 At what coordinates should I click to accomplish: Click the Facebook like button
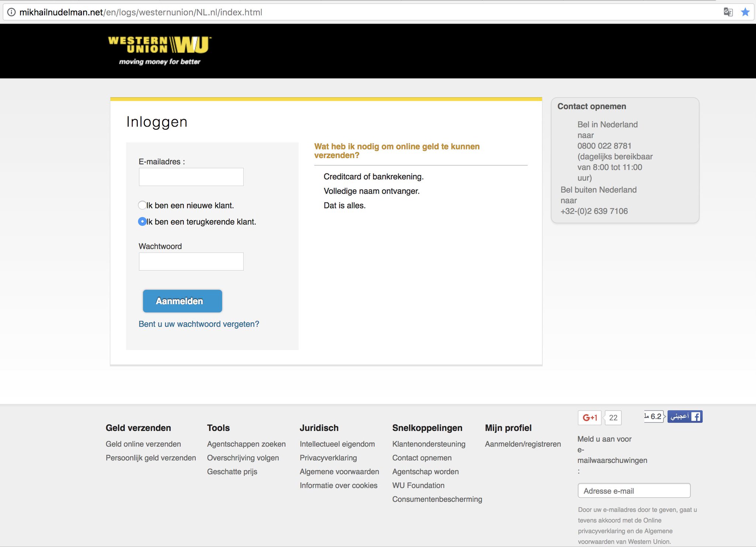pos(685,416)
